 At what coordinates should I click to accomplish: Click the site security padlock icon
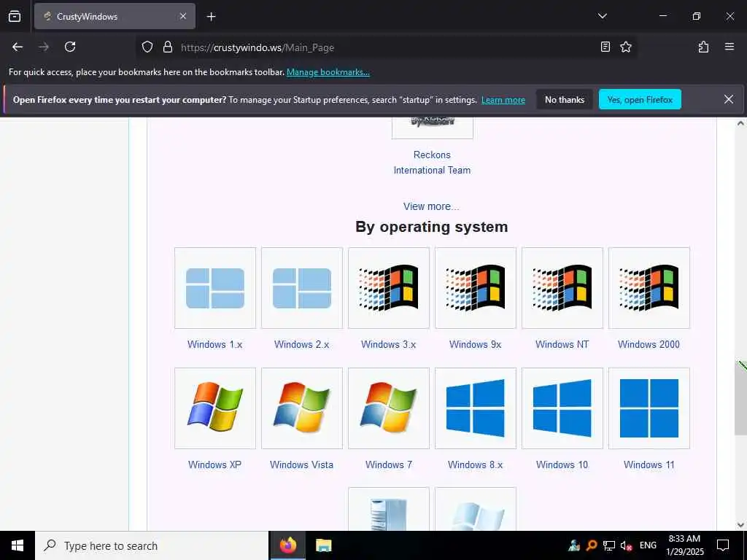167,47
